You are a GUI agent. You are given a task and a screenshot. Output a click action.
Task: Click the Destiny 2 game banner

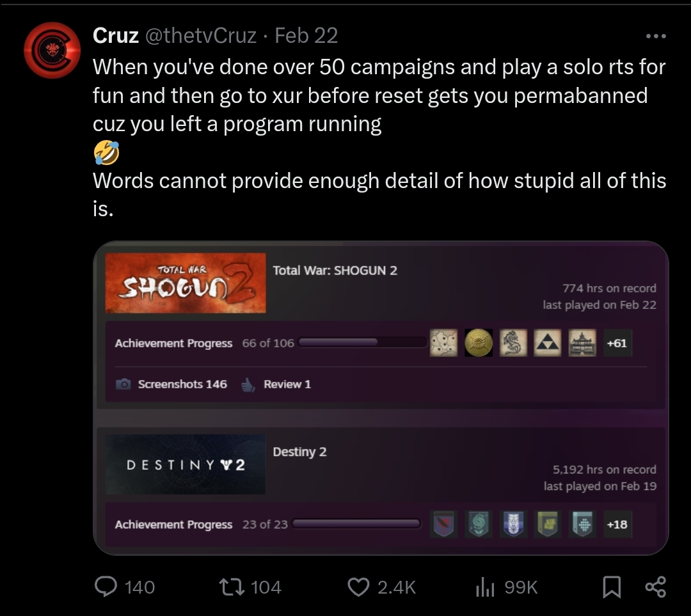(186, 464)
